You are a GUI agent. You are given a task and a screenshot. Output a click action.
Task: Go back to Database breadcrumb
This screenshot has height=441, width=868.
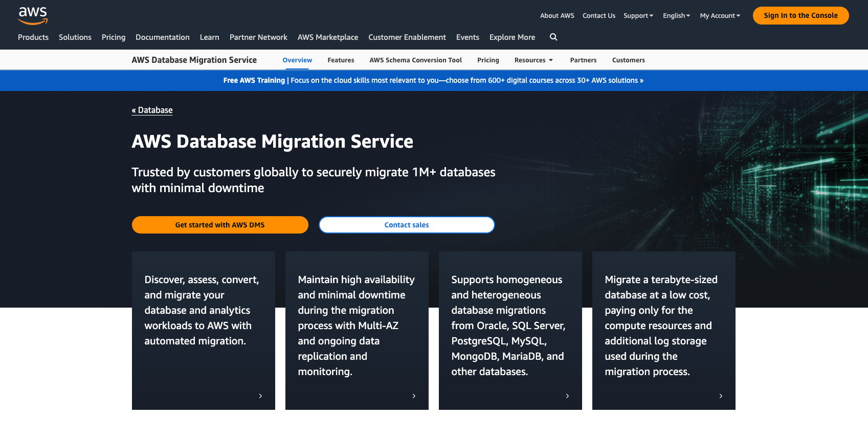coord(152,110)
